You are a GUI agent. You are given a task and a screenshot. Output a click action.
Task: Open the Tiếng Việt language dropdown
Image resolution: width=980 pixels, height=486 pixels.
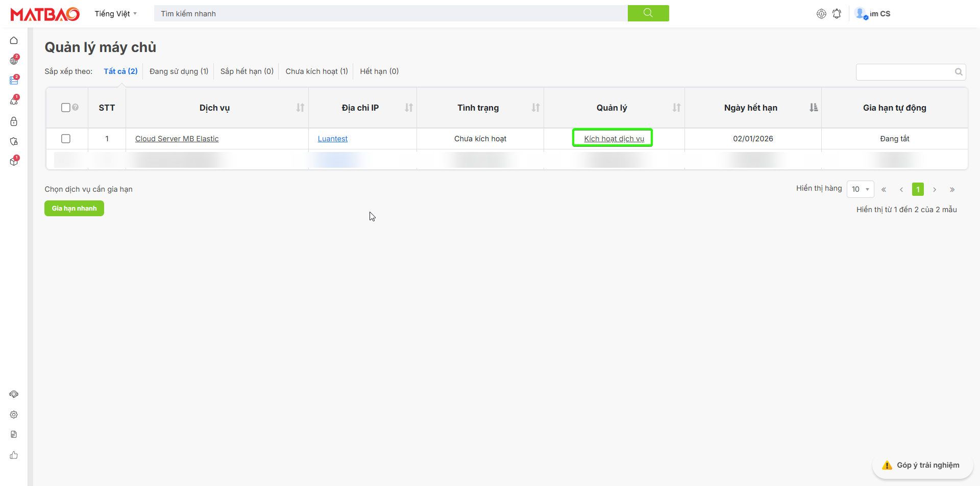point(115,14)
